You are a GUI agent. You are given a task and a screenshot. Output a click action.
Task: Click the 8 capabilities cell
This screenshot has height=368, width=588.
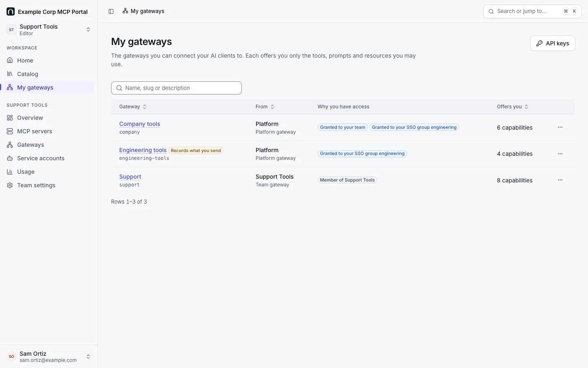(514, 180)
